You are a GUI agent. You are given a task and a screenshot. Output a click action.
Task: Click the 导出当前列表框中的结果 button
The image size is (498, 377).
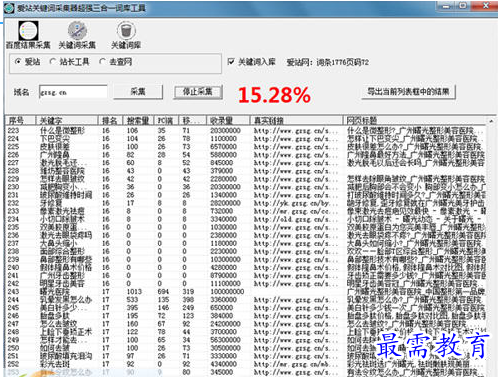[408, 92]
